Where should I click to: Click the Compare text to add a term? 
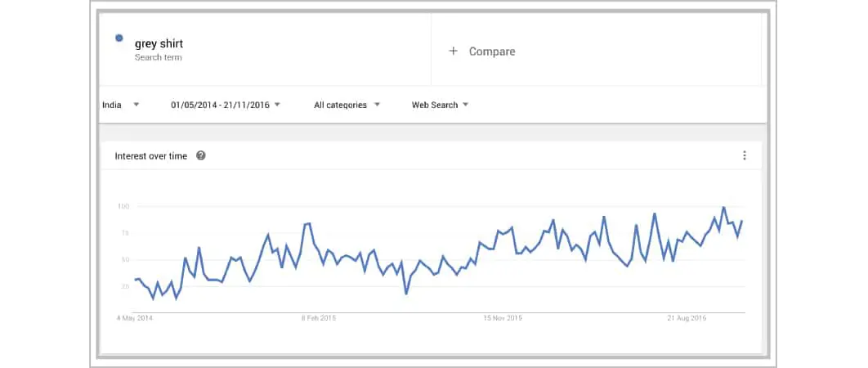(492, 52)
